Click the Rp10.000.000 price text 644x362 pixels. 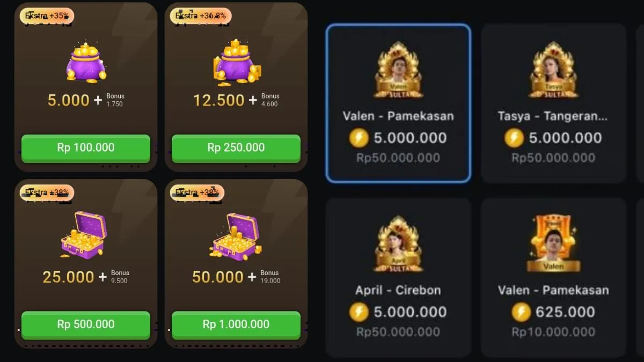tap(553, 332)
